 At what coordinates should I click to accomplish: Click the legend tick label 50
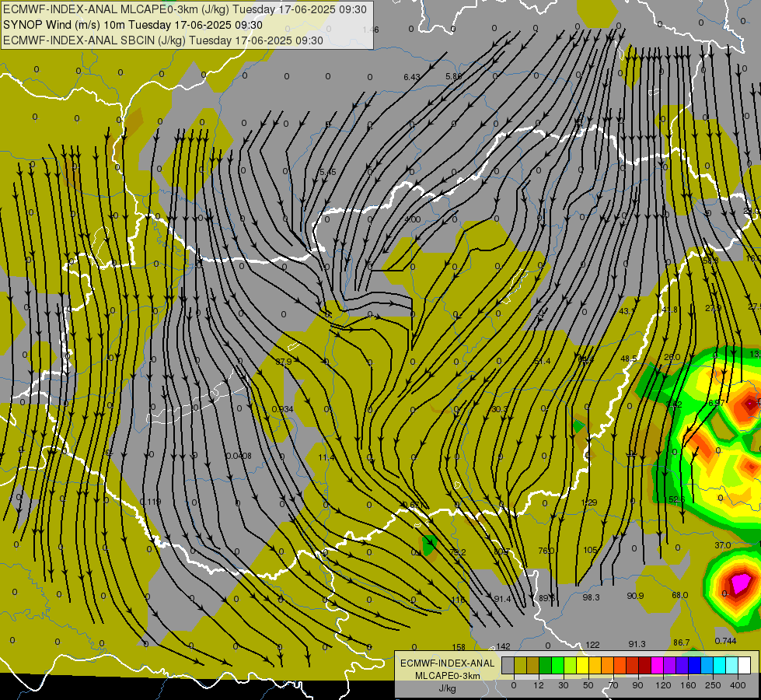click(x=588, y=685)
